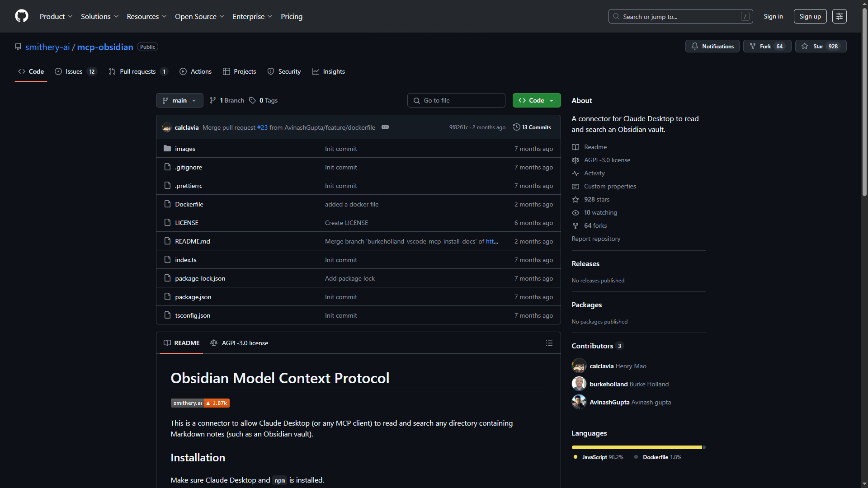Open the global navigation settings icon button

[x=839, y=16]
